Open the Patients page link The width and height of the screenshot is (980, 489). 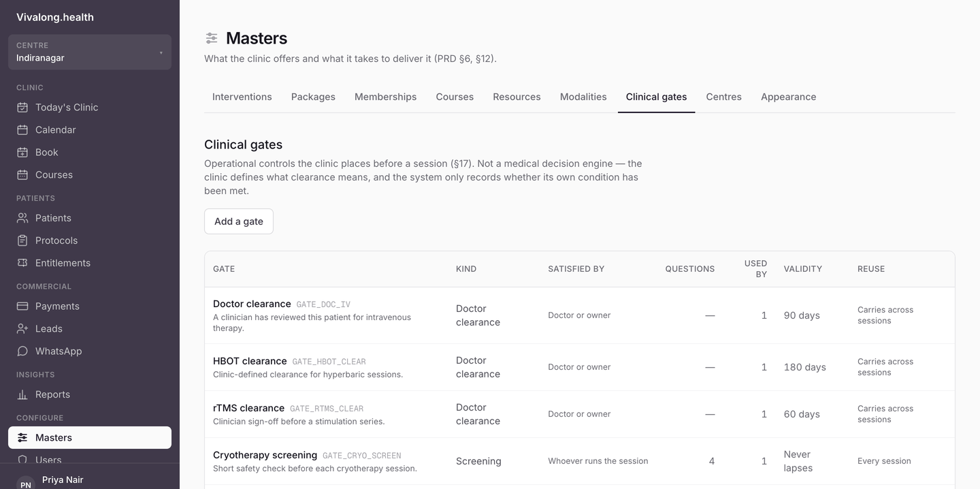tap(90, 218)
